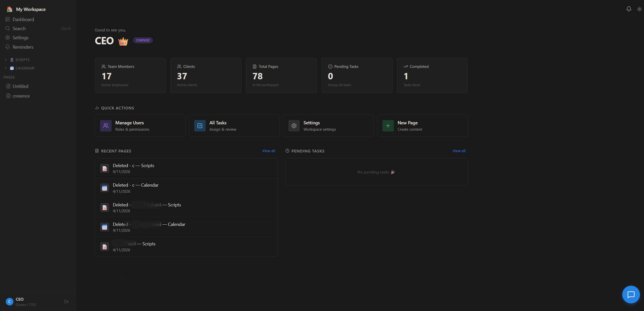This screenshot has width=644, height=311.
Task: Click the Untitled page document icon
Action: coord(8,86)
